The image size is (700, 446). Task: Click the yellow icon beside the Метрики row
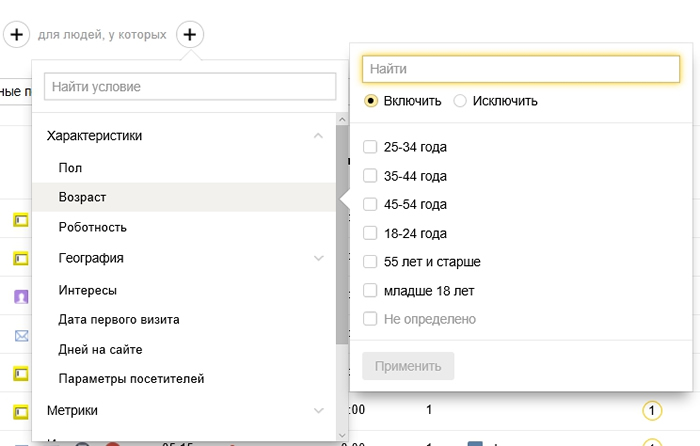coord(21,411)
